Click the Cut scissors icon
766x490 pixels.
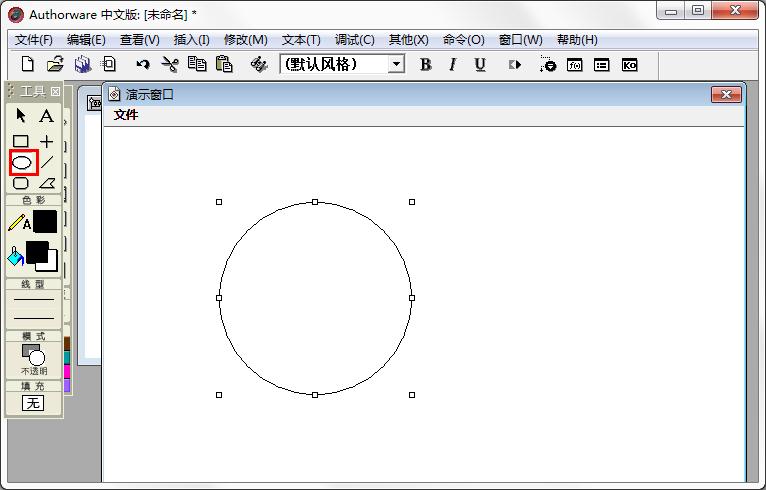(170, 64)
